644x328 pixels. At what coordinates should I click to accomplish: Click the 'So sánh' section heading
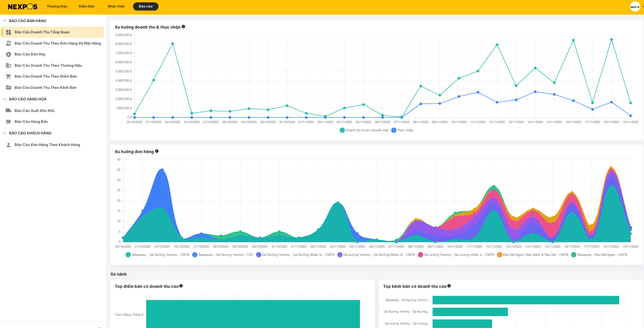click(x=119, y=274)
